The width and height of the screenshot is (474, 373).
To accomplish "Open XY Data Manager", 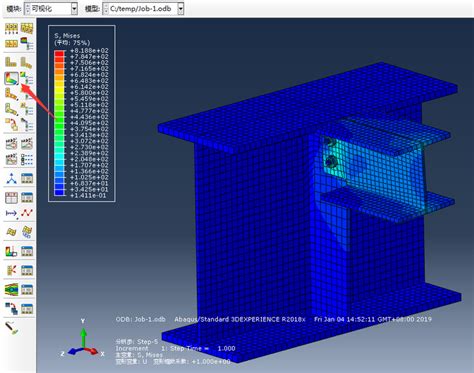I will click(x=27, y=197).
